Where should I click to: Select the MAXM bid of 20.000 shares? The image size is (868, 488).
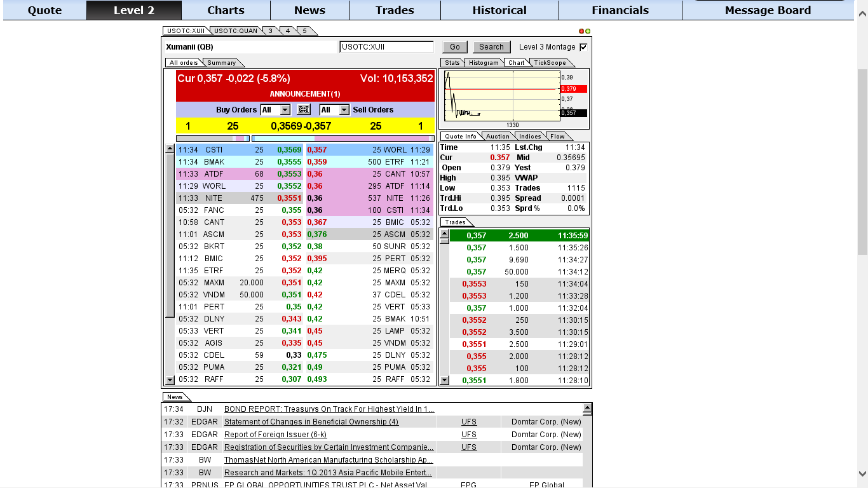pyautogui.click(x=240, y=283)
